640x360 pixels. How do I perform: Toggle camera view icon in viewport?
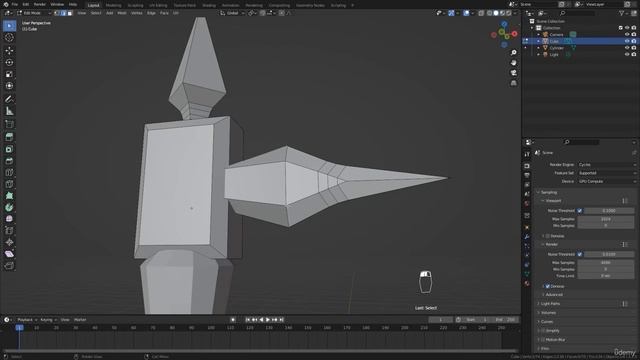[x=513, y=73]
